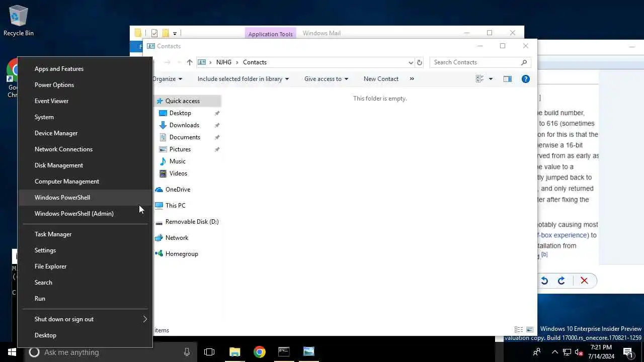Screen dimensions: 644x362
Task: Open the Recycle Bin desktop icon
Action: click(19, 21)
